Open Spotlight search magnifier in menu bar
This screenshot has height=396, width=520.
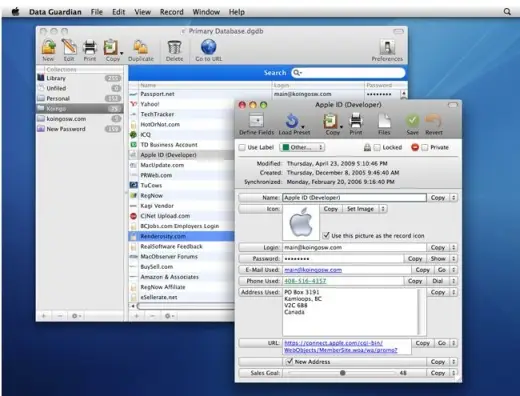[x=507, y=12]
